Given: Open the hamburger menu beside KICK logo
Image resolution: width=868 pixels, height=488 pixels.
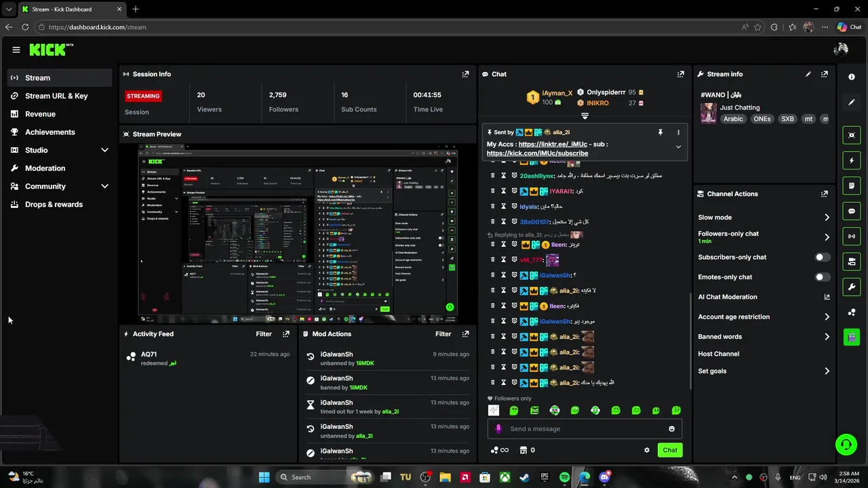Looking at the screenshot, I should (x=16, y=49).
